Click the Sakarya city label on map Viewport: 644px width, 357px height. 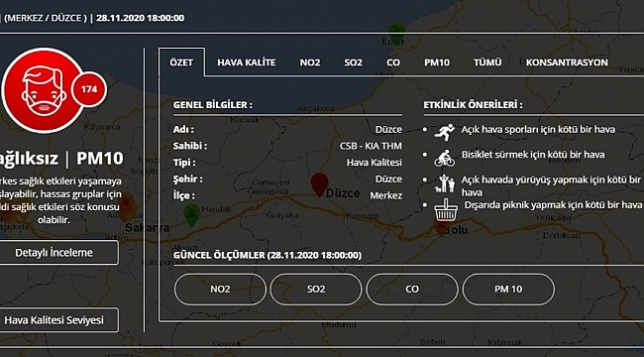pyautogui.click(x=147, y=227)
